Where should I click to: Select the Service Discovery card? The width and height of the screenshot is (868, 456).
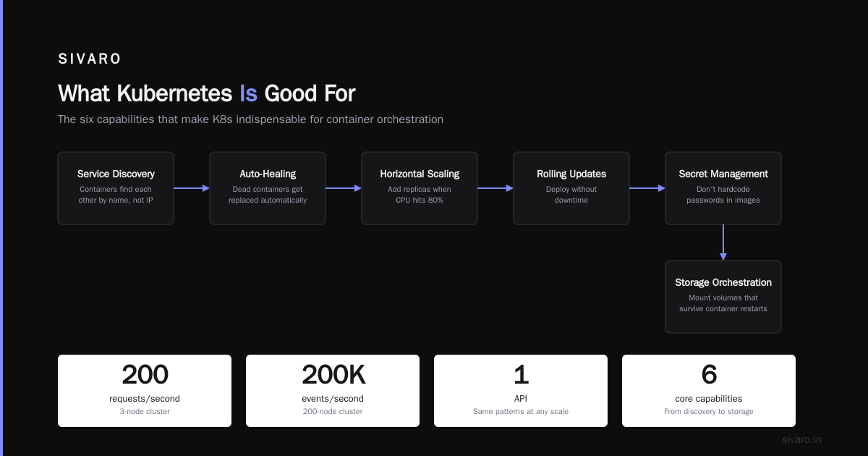point(116,188)
